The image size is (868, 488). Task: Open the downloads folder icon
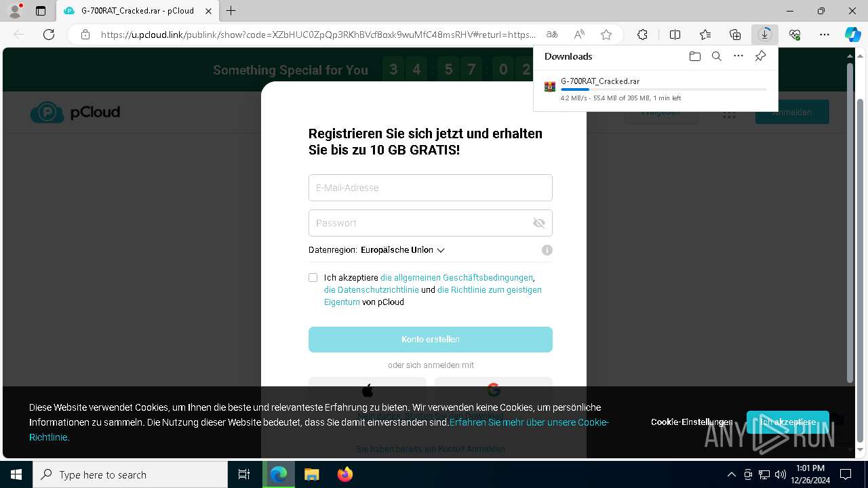pos(694,56)
